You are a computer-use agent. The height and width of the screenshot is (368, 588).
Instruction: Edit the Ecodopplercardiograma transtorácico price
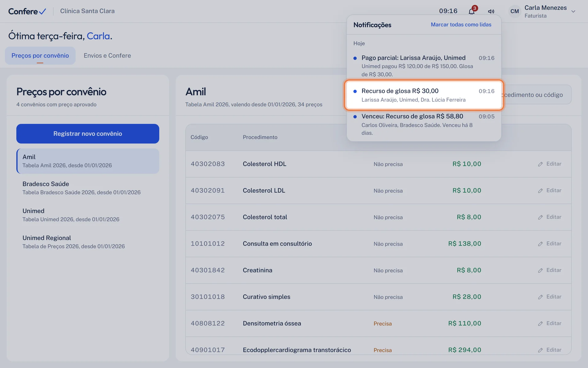click(x=550, y=350)
